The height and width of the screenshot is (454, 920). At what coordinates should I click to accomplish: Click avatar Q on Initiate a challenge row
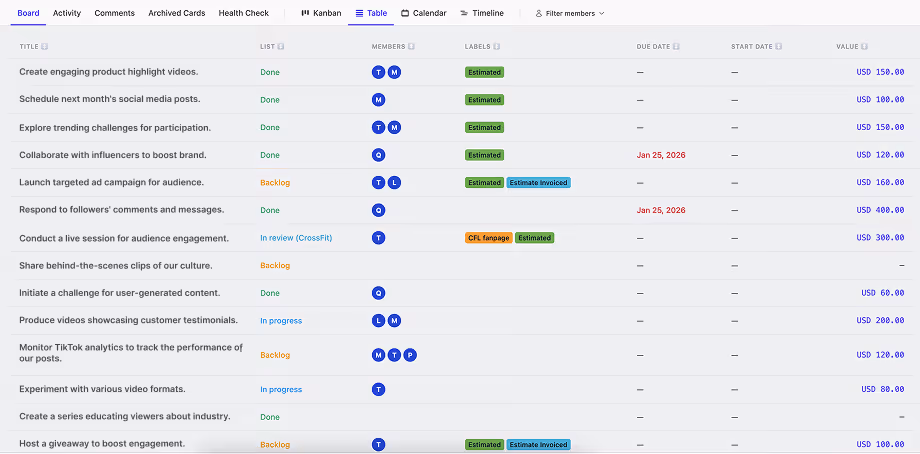click(378, 293)
